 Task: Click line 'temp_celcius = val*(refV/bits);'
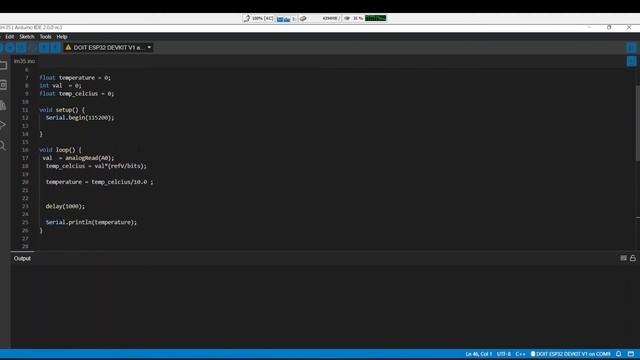pos(96,166)
